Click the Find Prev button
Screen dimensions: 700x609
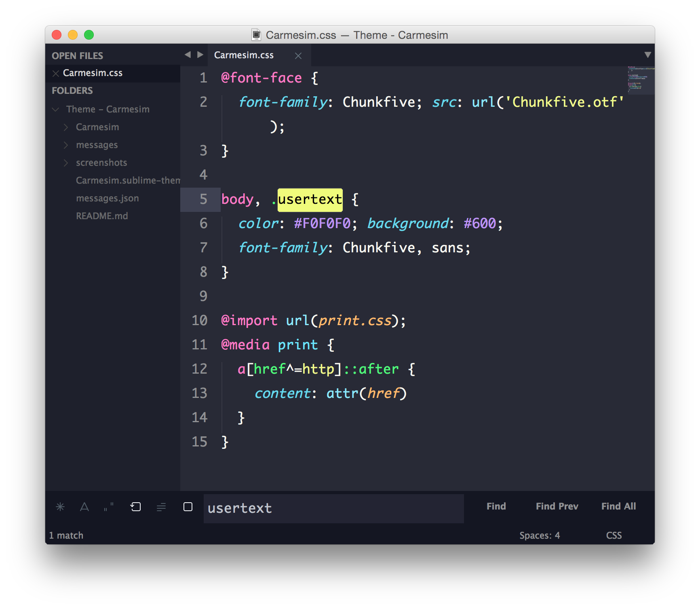pos(557,506)
